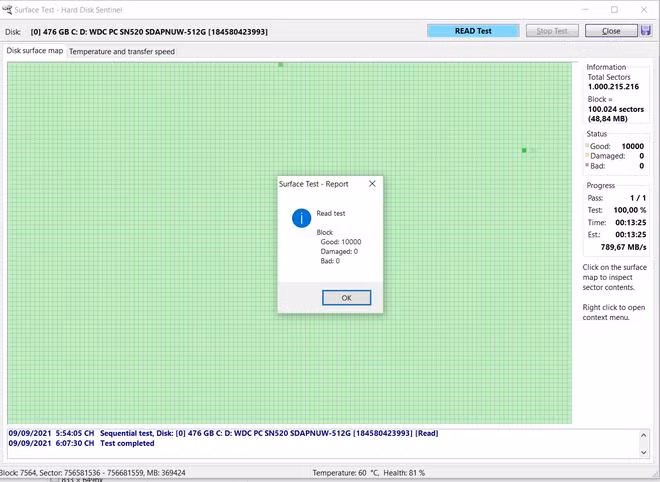Select the Disk surface map tab
Image resolution: width=660 pixels, height=482 pixels.
click(x=35, y=51)
